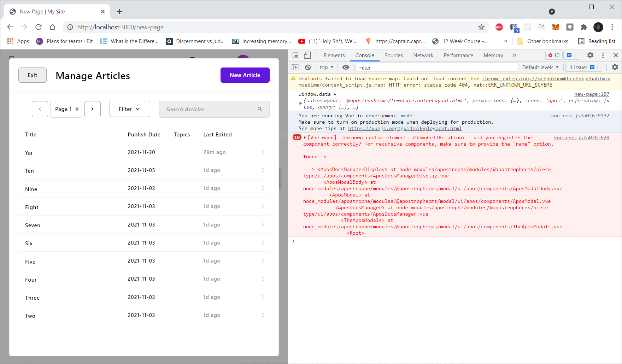Open the Adblock Plus extension icon
Screen dimensions: 622x364
[499, 27]
